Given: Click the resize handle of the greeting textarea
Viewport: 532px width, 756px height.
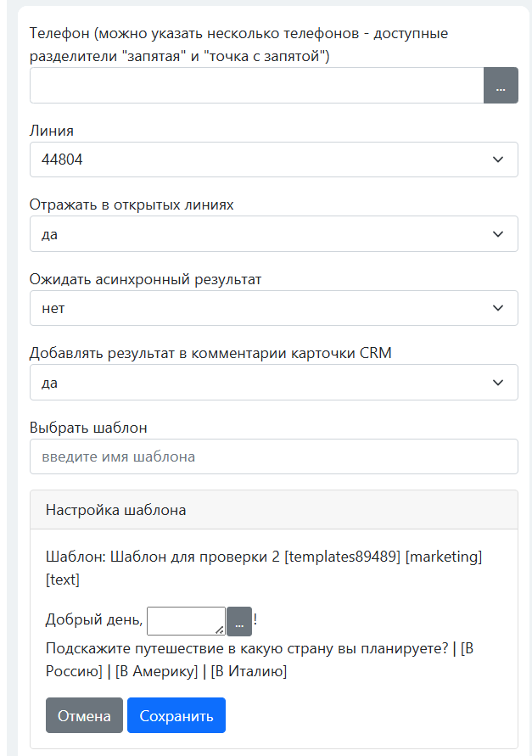Looking at the screenshot, I should [x=221, y=630].
